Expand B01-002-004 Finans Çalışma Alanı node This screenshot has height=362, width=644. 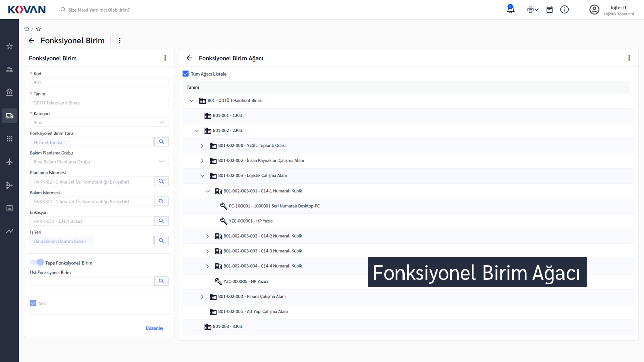202,297
